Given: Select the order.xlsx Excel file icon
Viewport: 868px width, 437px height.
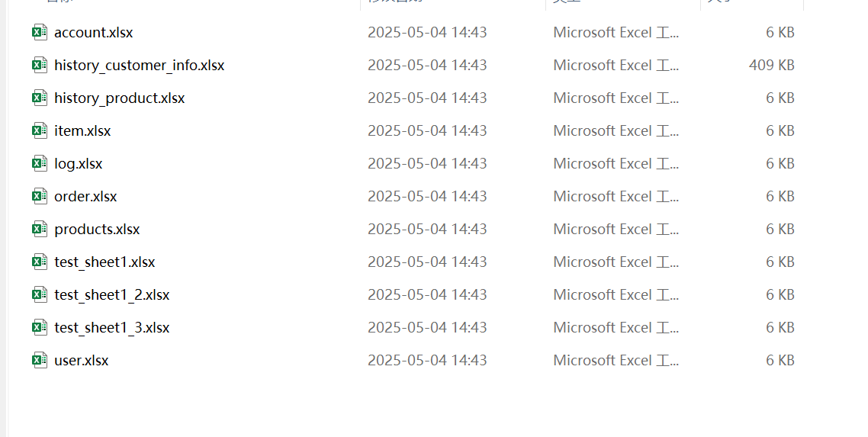Looking at the screenshot, I should [x=40, y=196].
